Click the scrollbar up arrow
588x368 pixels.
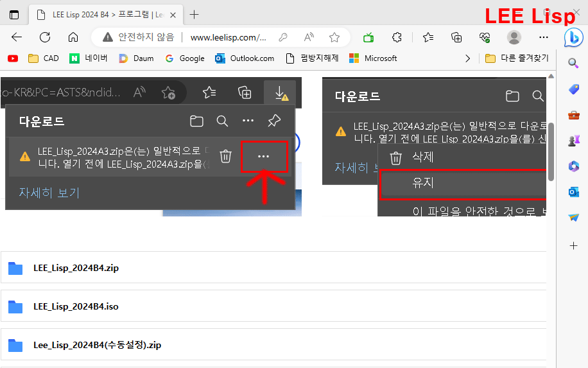(551, 76)
